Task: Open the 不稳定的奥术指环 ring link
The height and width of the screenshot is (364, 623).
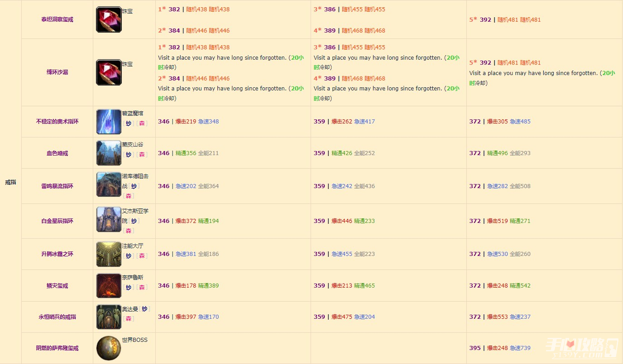Action: click(57, 121)
